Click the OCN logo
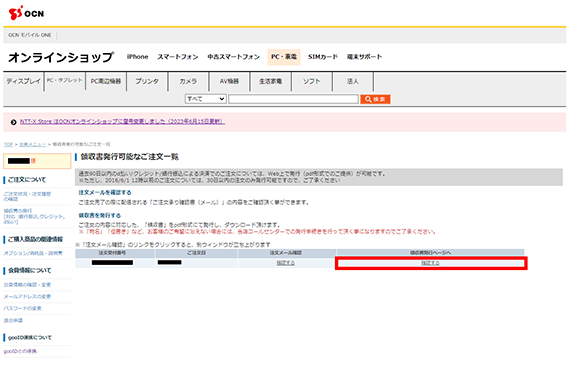Screen dimensions: 570x367 click(26, 13)
